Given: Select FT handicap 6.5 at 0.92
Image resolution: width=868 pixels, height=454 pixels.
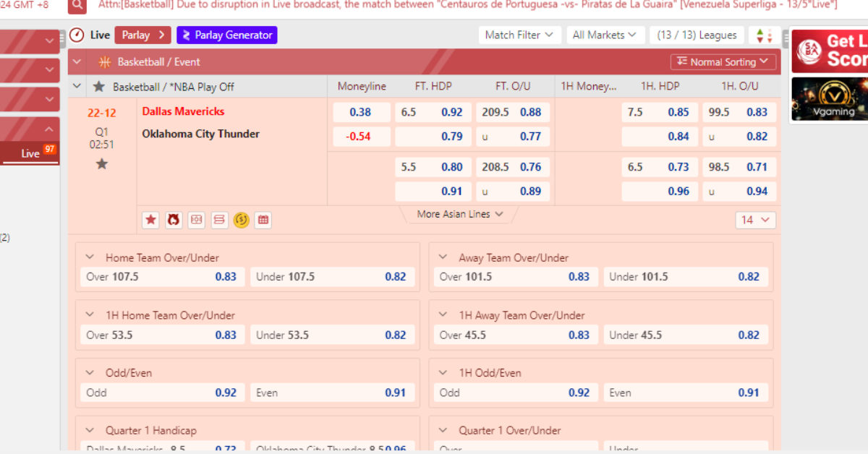Looking at the screenshot, I should click(x=433, y=112).
